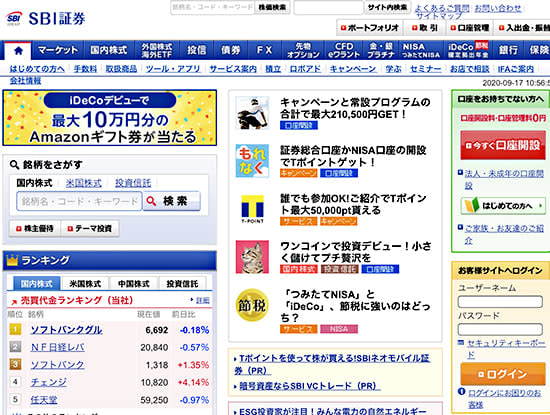
Task: Open the 会社情報 link
Action: 25,81
